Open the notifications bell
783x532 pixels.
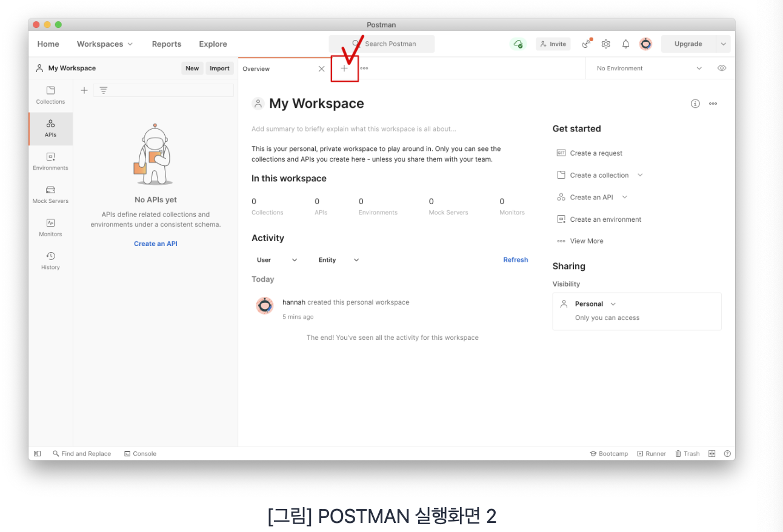pos(626,44)
